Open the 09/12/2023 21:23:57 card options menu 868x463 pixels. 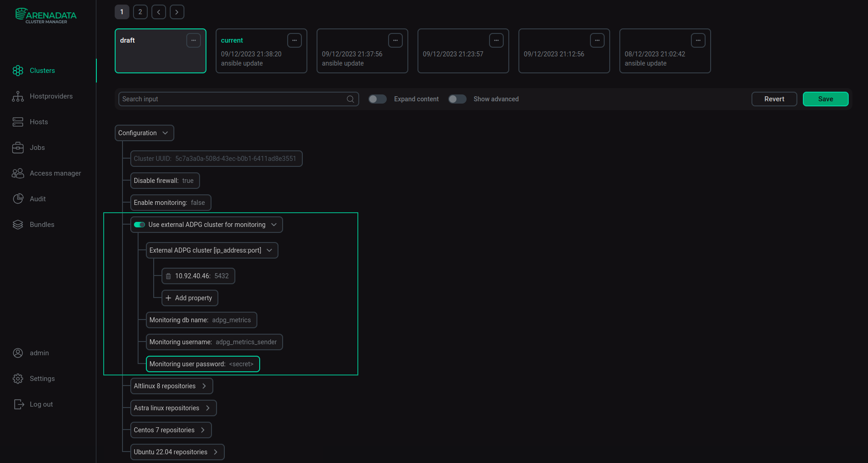point(496,40)
